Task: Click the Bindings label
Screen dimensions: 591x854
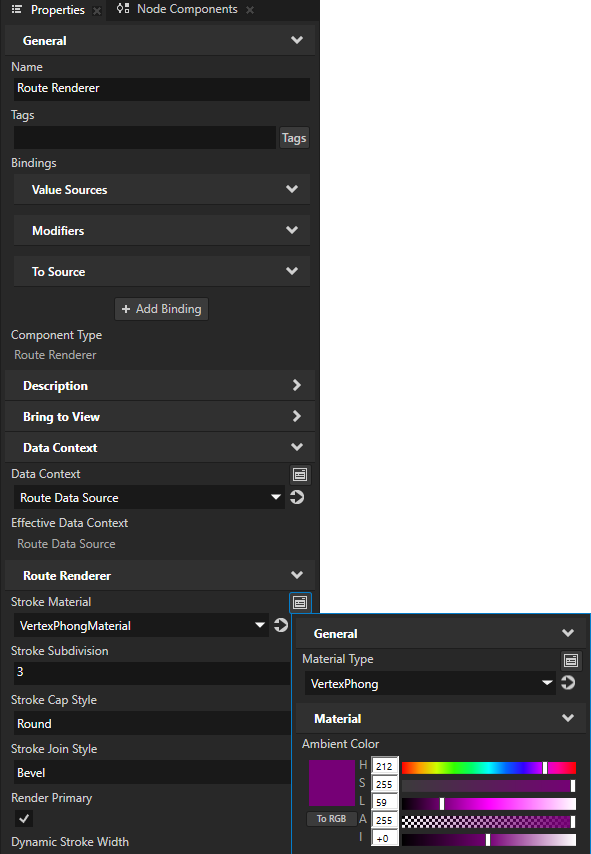Action: [x=34, y=163]
